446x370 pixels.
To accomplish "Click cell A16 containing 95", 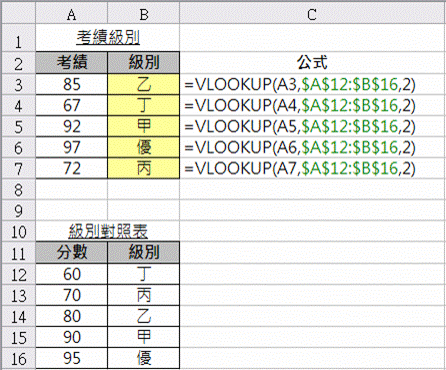I will [72, 358].
